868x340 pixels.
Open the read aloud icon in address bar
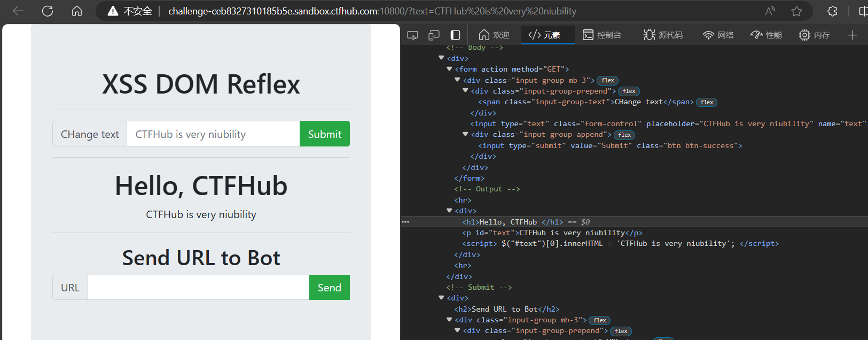[770, 11]
